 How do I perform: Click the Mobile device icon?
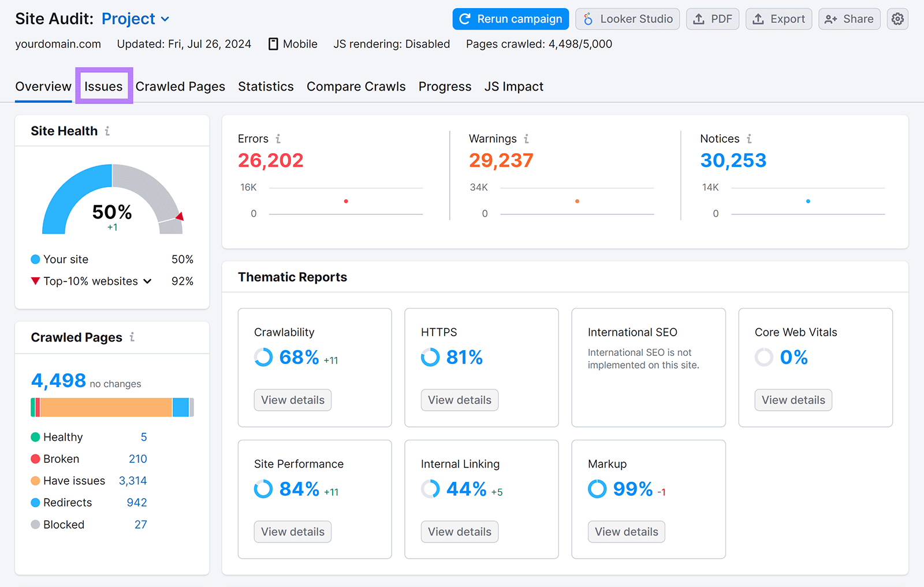click(273, 43)
